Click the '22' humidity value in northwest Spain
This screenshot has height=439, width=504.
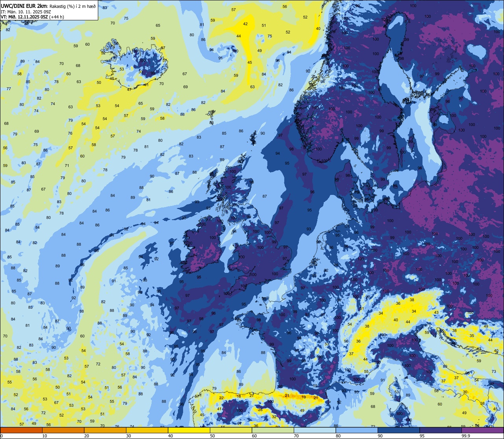[x=221, y=398]
